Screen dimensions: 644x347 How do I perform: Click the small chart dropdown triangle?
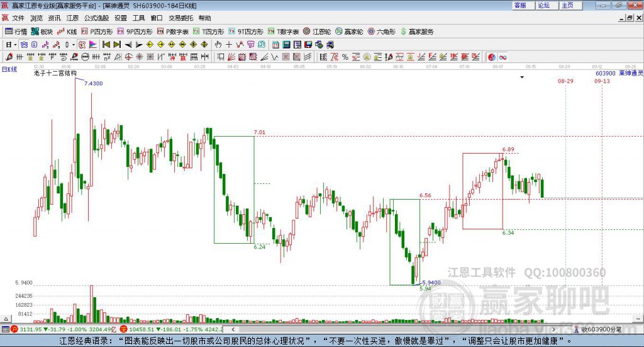(x=522, y=77)
